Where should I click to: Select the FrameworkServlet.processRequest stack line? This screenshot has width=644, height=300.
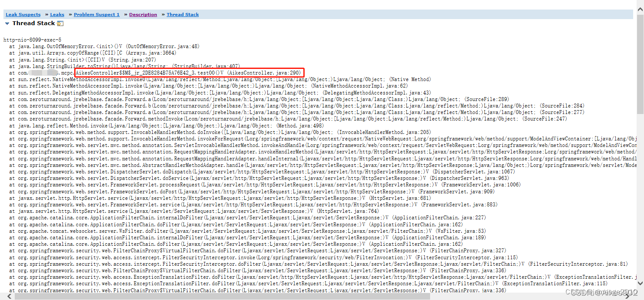265,185
